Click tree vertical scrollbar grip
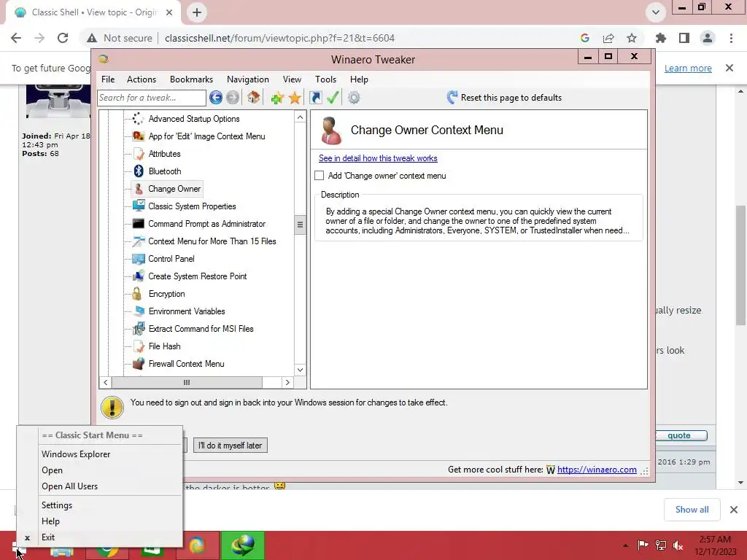The image size is (747, 560). pos(300,225)
